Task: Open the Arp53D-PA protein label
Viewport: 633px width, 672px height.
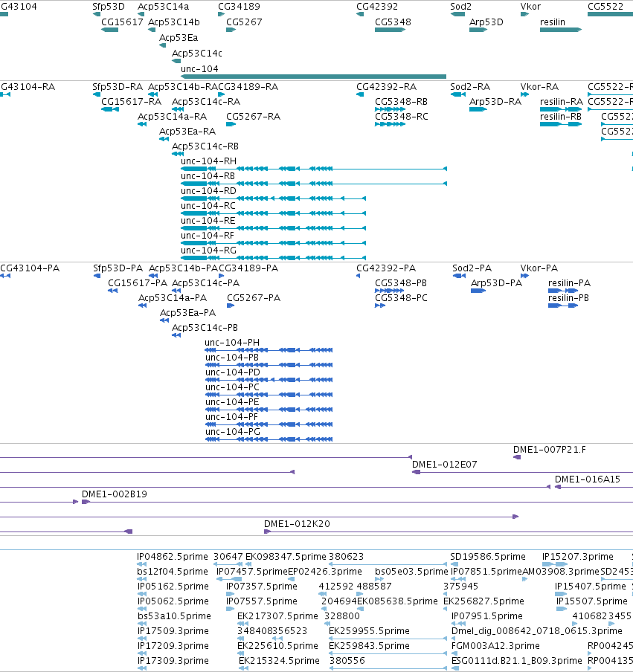Action: 496,283
